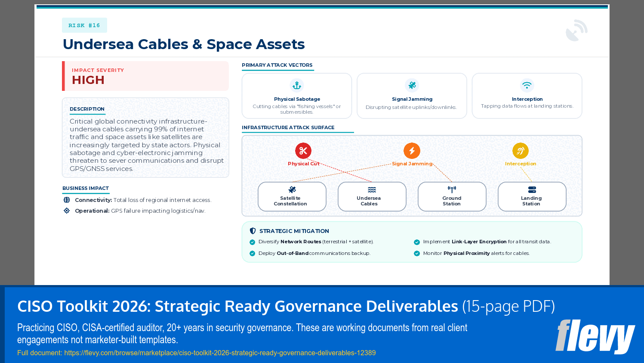Click the Satellite Constellation node
This screenshot has height=363, width=644.
click(x=292, y=197)
